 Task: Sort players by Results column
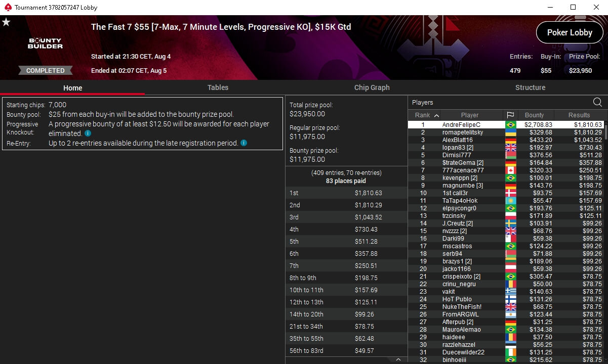[579, 115]
